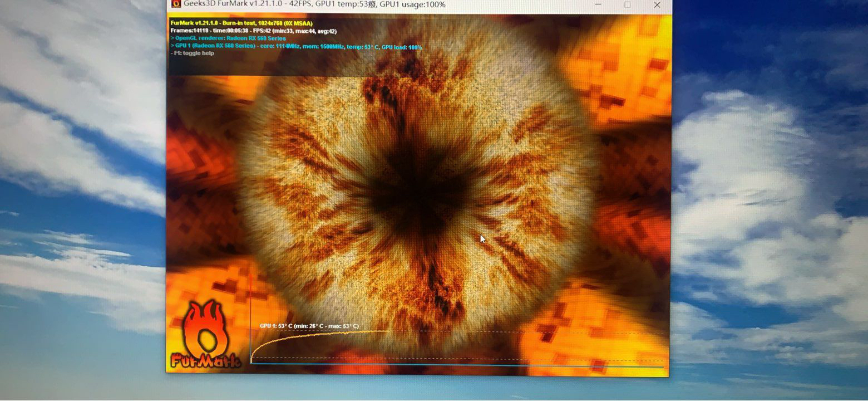Click the 'Burn-in test, 1024x768' overlay line
This screenshot has width=868, height=401.
[241, 23]
